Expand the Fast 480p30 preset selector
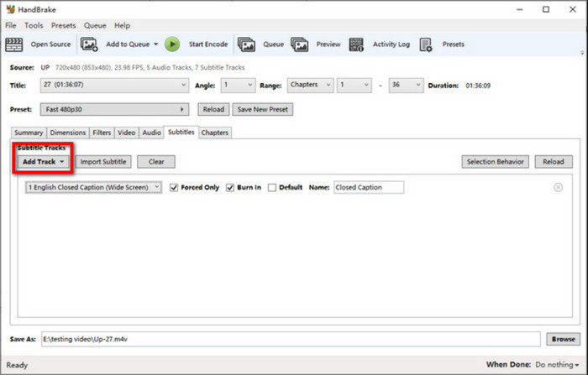 click(x=114, y=109)
